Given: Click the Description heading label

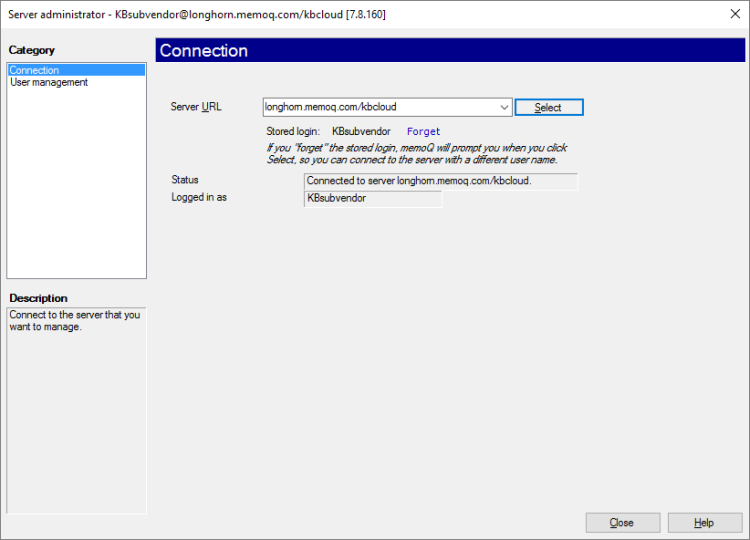Looking at the screenshot, I should pyautogui.click(x=39, y=298).
